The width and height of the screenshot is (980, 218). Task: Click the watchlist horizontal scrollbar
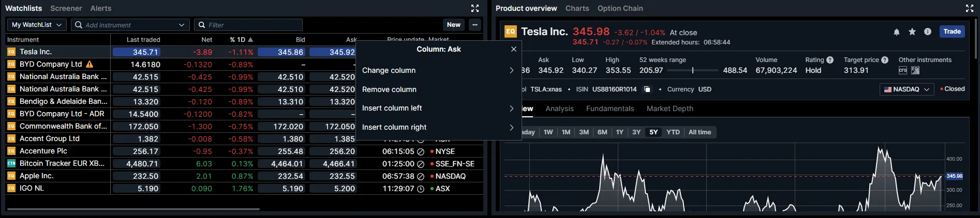pos(133,209)
